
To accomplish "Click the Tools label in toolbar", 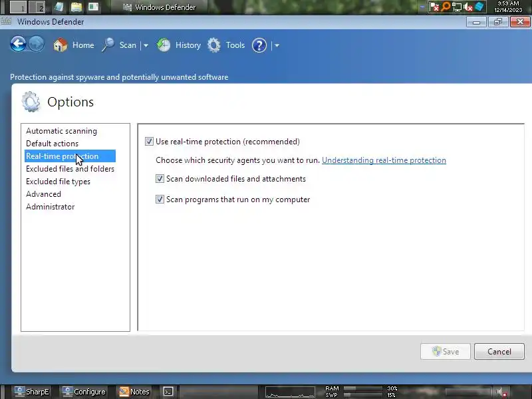I will coord(235,45).
